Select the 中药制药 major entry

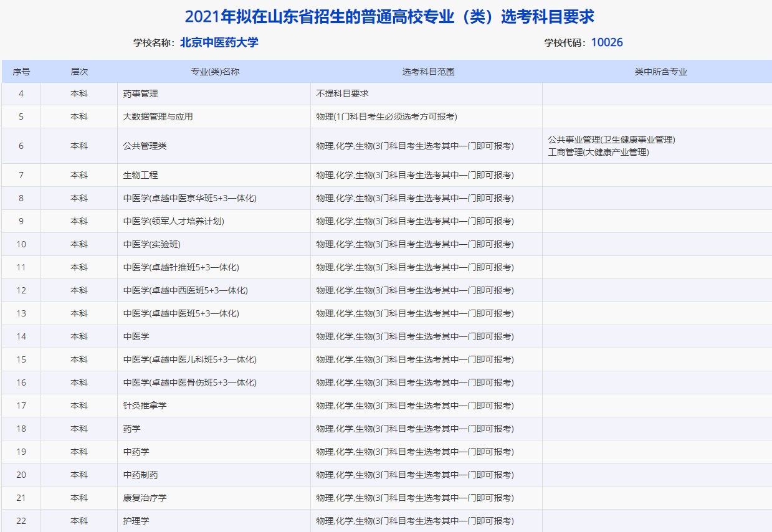[133, 474]
